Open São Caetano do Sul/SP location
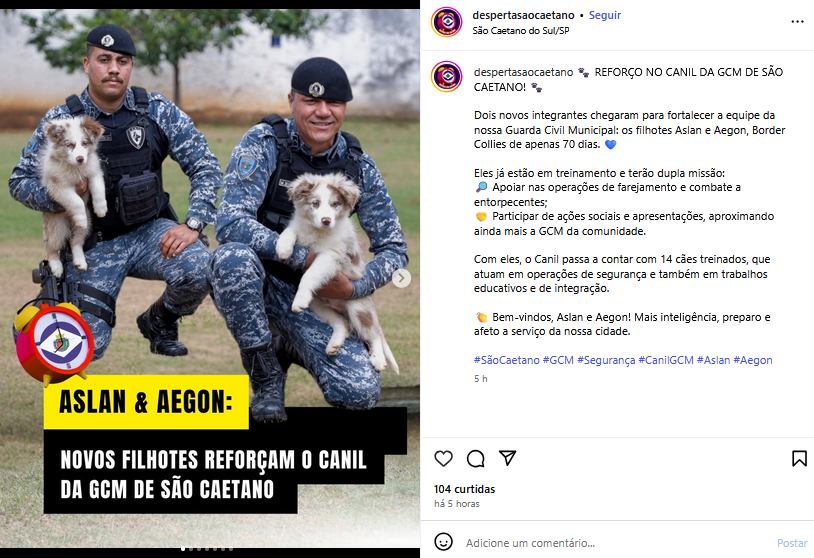Viewport: 814px width, 558px height. (x=521, y=31)
